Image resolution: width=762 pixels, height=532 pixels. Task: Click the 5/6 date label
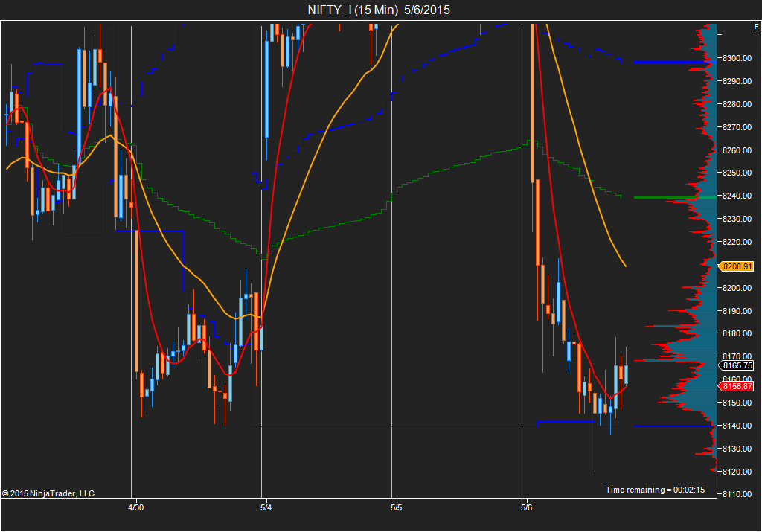click(526, 507)
